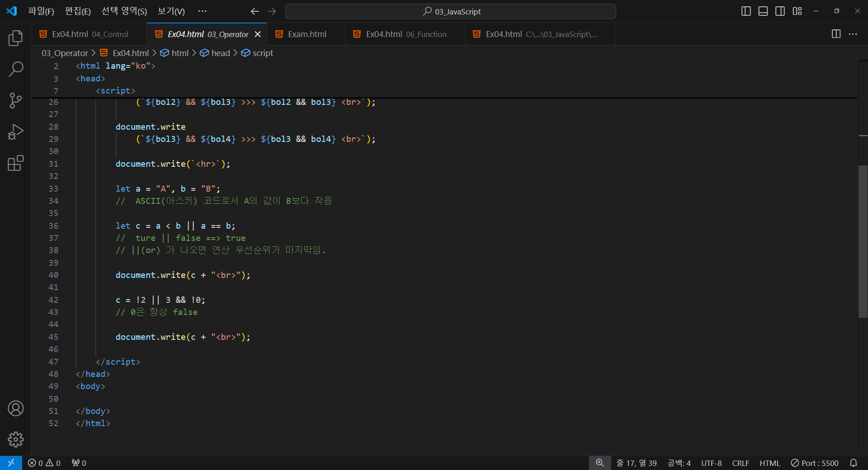The height and width of the screenshot is (470, 868).
Task: Toggle the bottom panel
Action: [763, 11]
